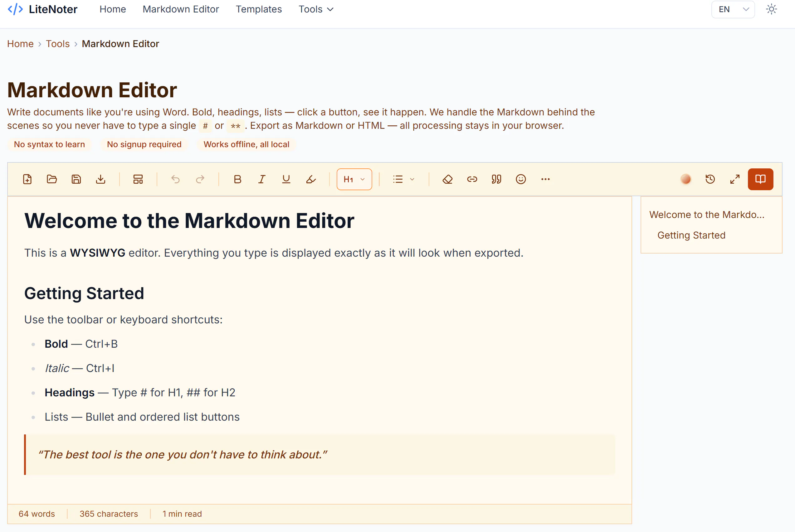The height and width of the screenshot is (532, 795).
Task: Click the '1 min read' status entry
Action: point(182,514)
